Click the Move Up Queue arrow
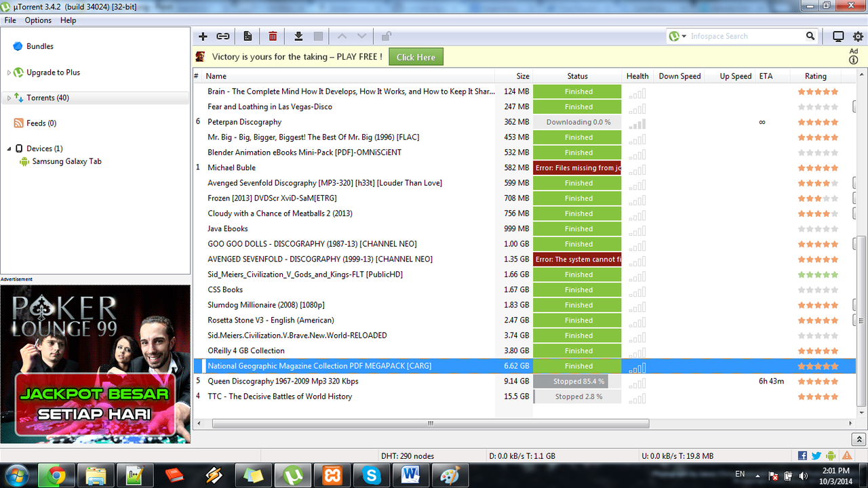868x488 pixels. tap(342, 36)
